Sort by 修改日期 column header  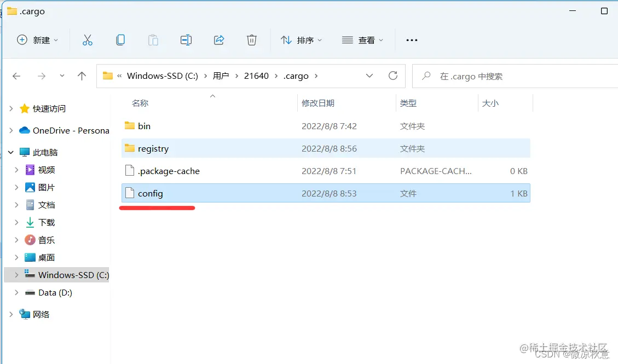(x=318, y=103)
